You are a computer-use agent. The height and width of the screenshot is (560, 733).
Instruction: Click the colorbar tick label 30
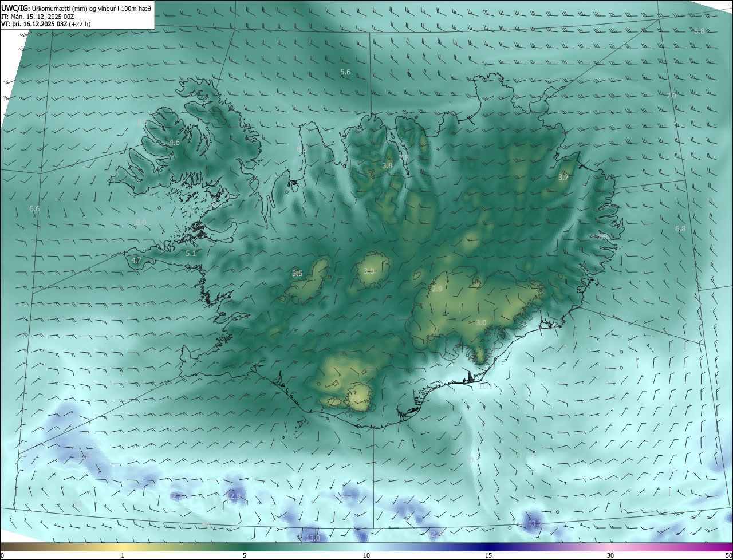(610, 555)
